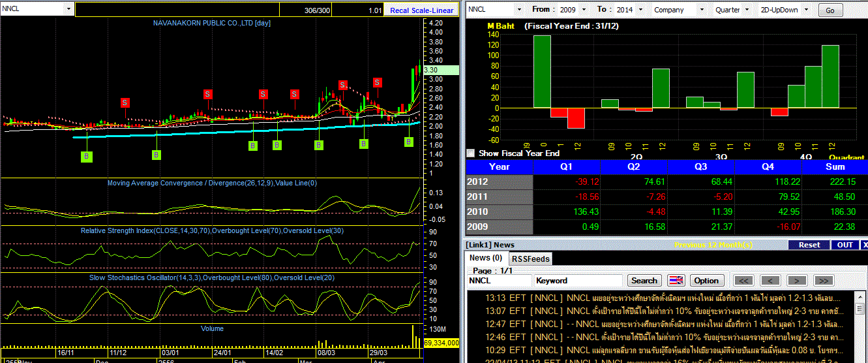Screen dimensions: 868x363
Task: Close the Link1 News panel with X
Action: (865, 245)
